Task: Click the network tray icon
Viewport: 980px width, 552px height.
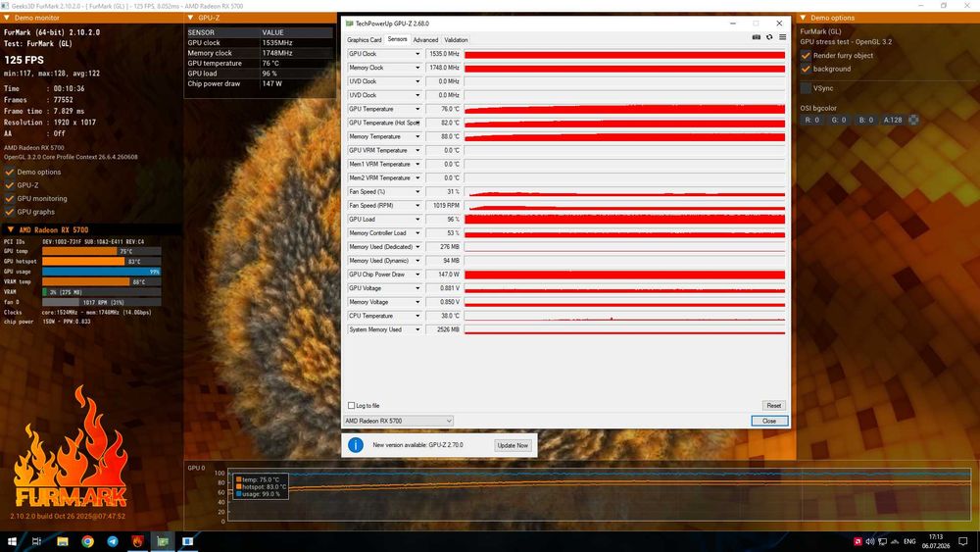Action: [x=883, y=541]
